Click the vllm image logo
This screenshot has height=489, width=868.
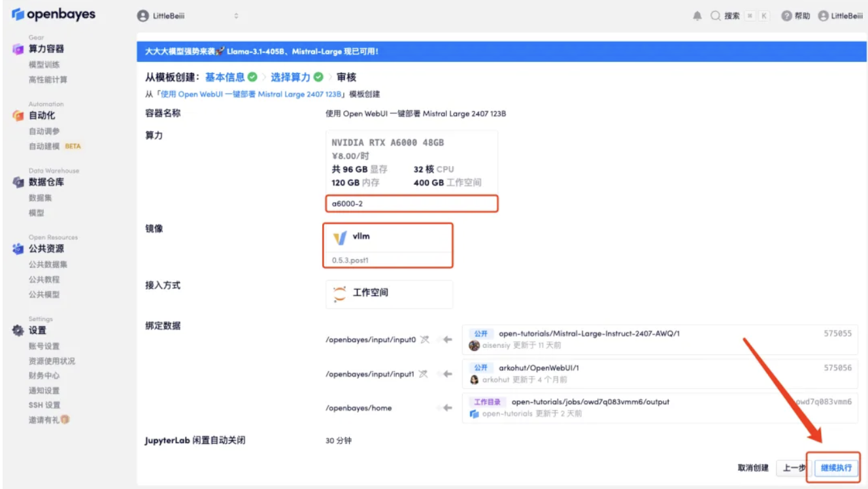340,238
